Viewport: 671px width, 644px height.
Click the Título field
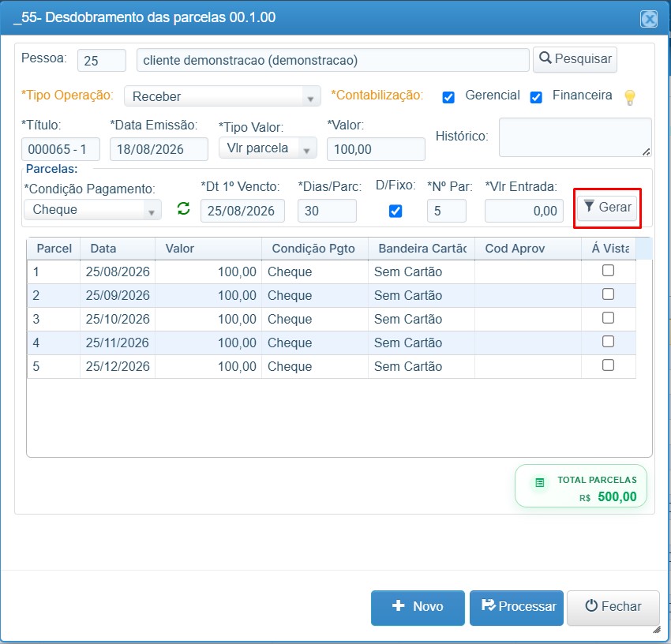click(x=61, y=149)
